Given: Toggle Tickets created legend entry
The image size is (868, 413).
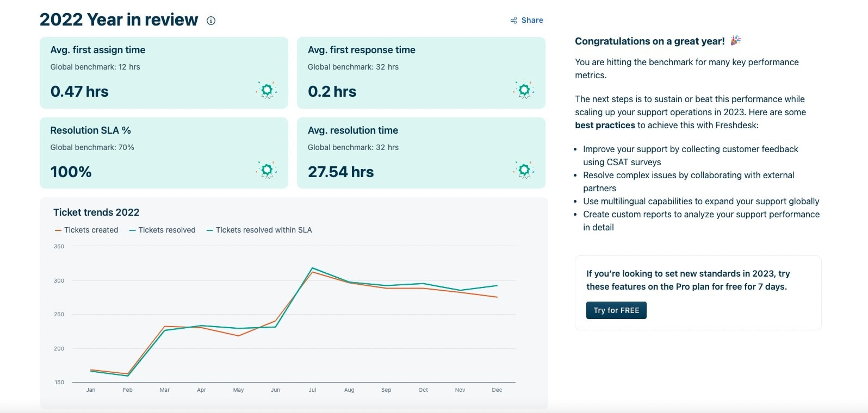Looking at the screenshot, I should (x=86, y=230).
